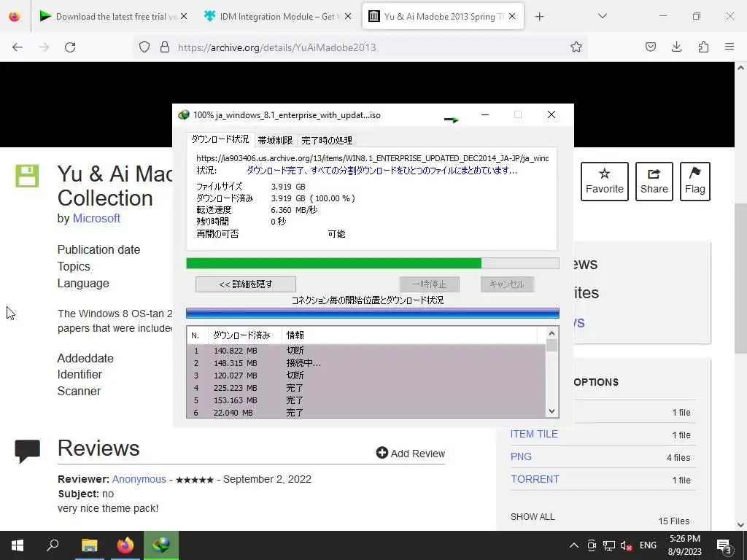Open the ITEM TILE download option
The image size is (747, 560).
(x=534, y=434)
